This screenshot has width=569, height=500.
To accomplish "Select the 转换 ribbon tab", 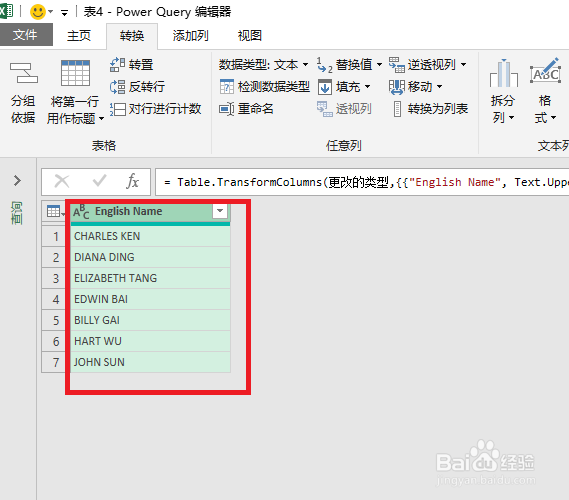I will click(132, 36).
